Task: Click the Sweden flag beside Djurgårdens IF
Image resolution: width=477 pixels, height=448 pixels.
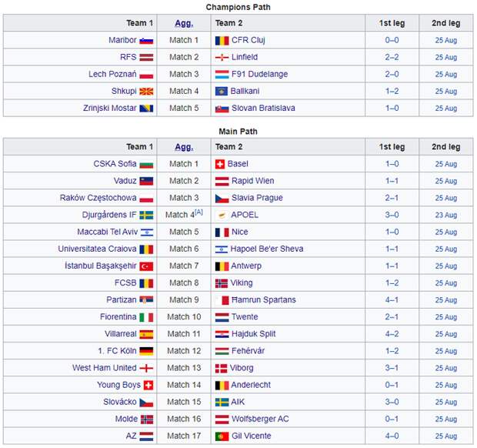Action: pos(146,216)
